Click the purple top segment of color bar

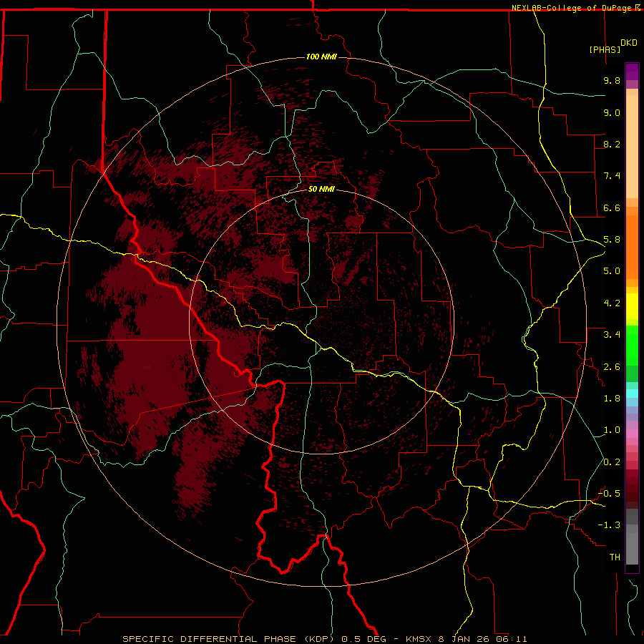pos(632,72)
